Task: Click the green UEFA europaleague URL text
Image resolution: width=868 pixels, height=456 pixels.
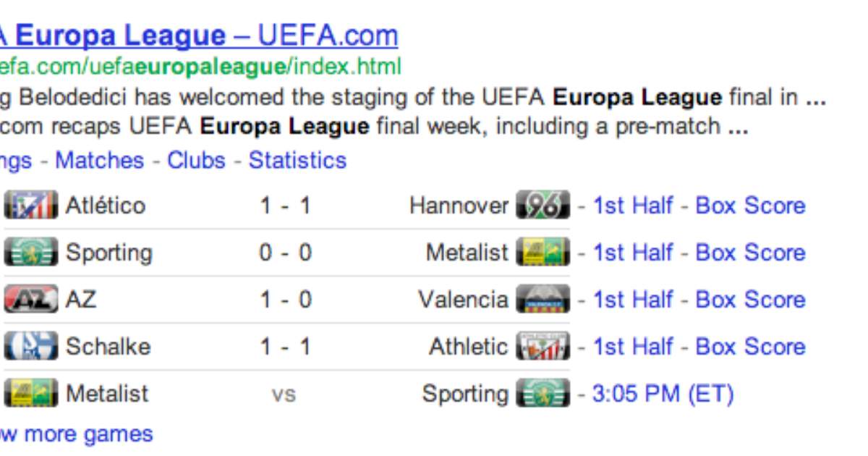Action: (200, 67)
